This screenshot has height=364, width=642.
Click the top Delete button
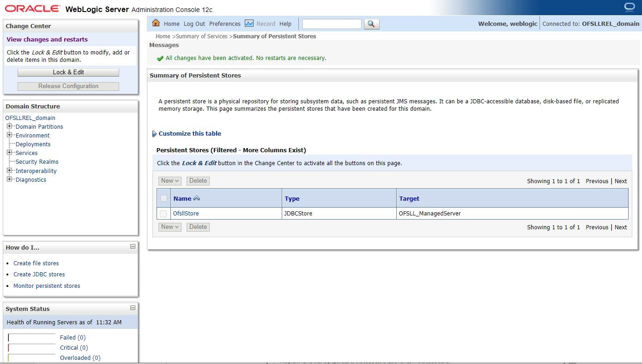point(198,181)
